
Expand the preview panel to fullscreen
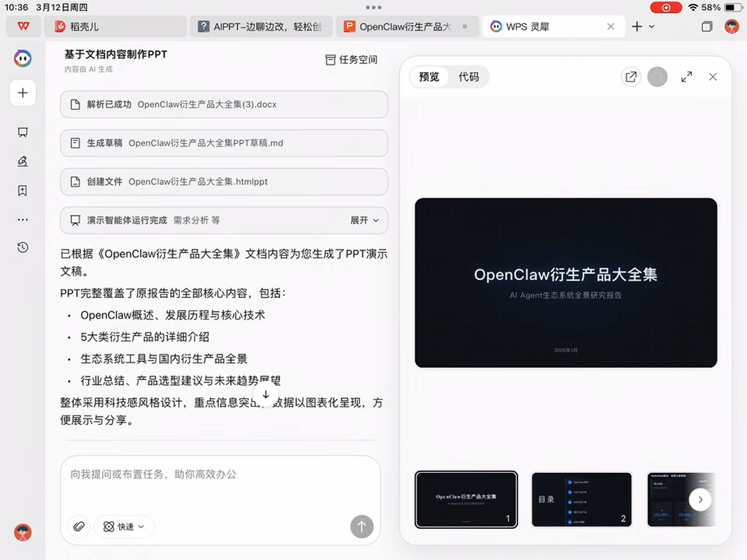687,77
